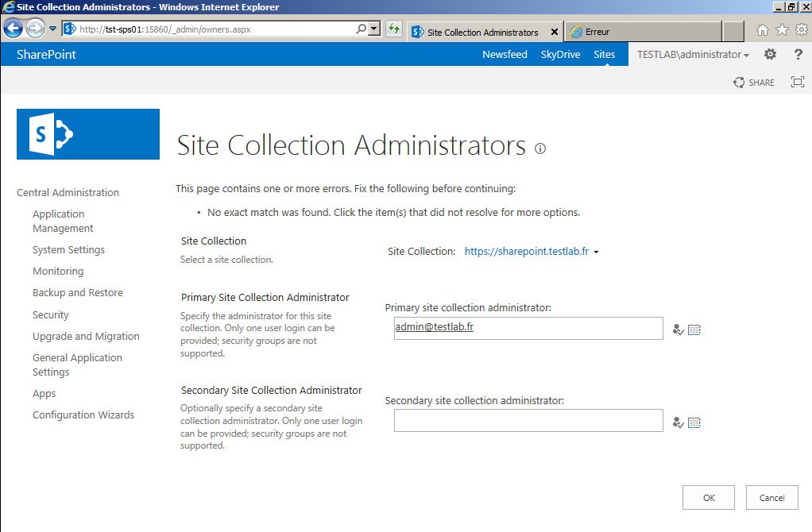Open Backup and Restore link
The width and height of the screenshot is (812, 532).
click(x=78, y=292)
